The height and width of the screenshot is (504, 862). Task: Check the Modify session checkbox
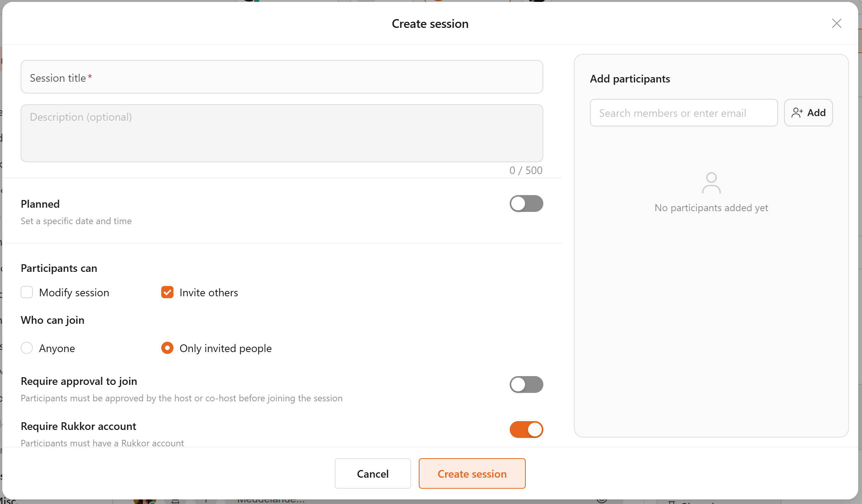[27, 292]
